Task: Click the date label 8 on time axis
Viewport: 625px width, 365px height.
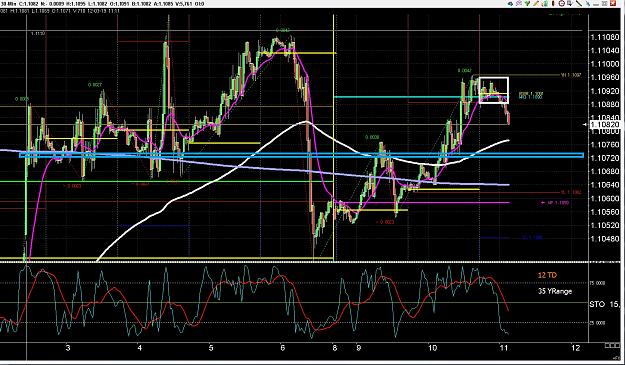Action: pyautogui.click(x=335, y=348)
